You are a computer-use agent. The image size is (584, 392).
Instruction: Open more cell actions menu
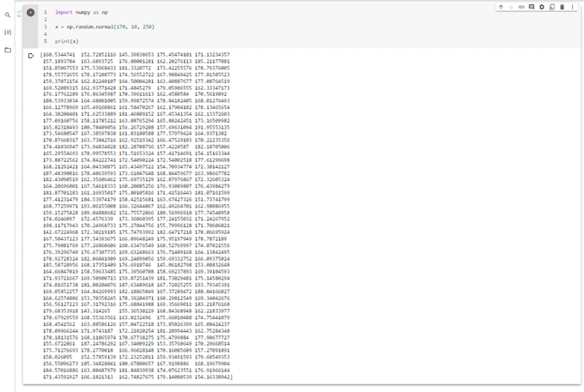tap(572, 7)
